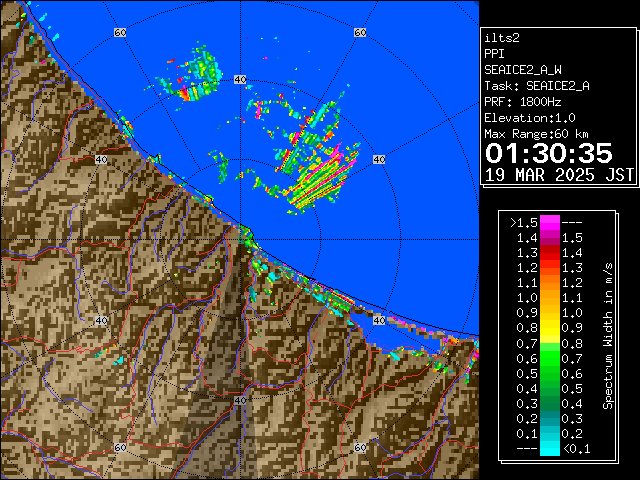The width and height of the screenshot is (640, 480).
Task: Click the 40 range label directly north of center
Action: (x=240, y=79)
